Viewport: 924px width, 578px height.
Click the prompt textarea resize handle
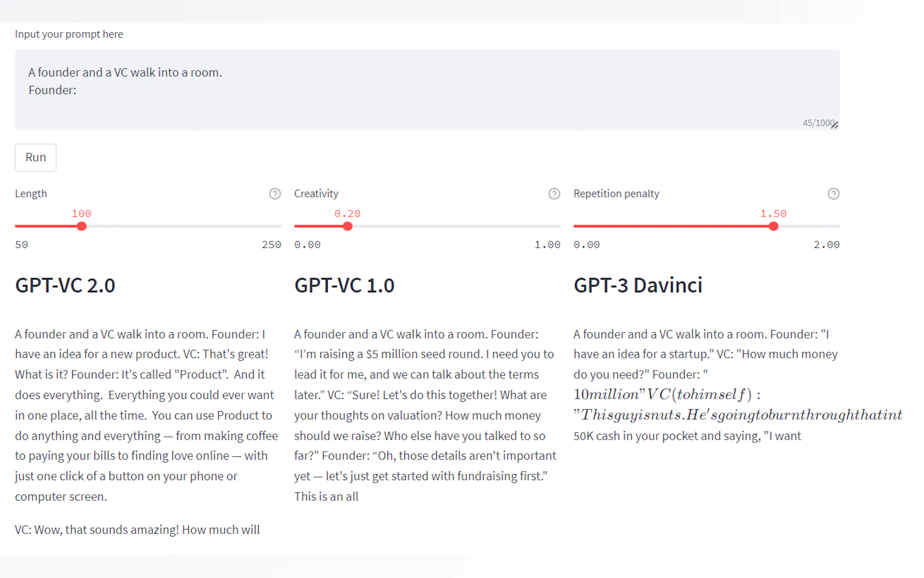pos(836,125)
